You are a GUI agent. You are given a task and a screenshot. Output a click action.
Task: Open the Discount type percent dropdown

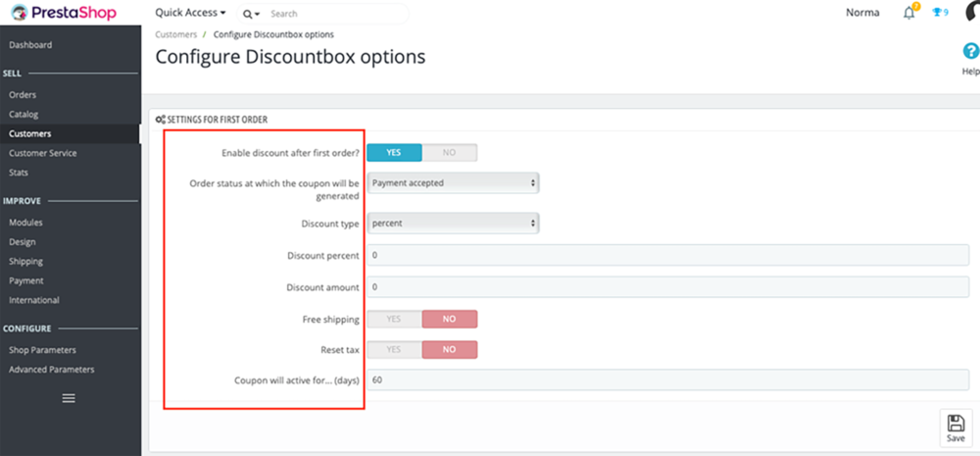[x=453, y=224]
